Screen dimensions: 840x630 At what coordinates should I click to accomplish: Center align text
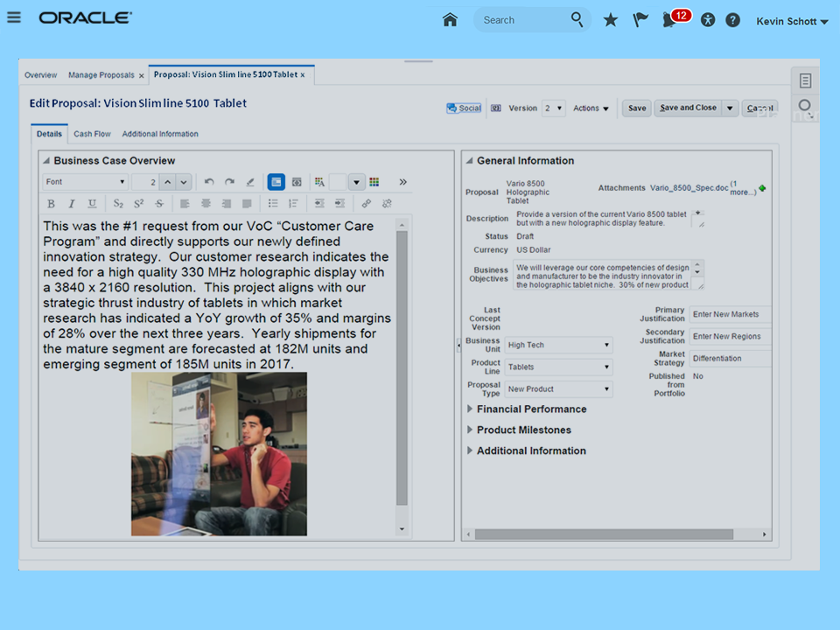[x=206, y=204]
